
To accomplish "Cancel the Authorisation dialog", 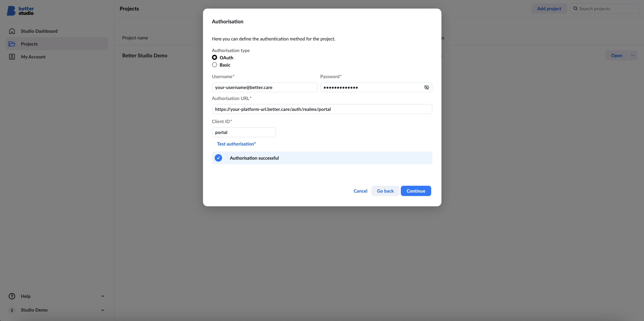I will pyautogui.click(x=360, y=191).
